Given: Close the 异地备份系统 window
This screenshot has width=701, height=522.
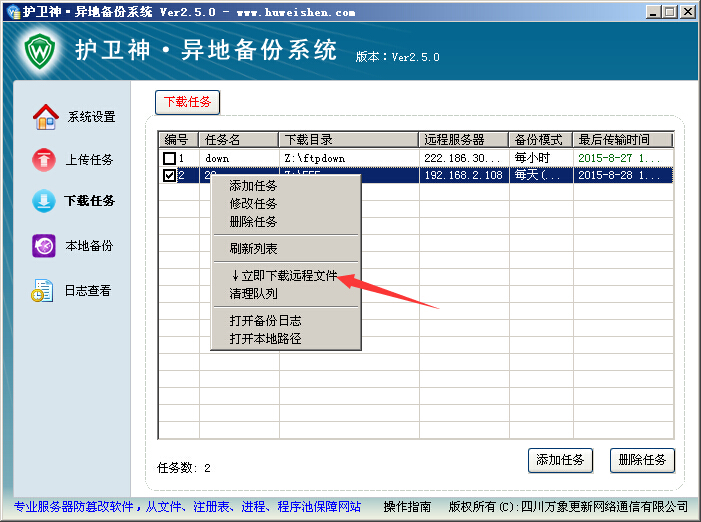Looking at the screenshot, I should [688, 12].
